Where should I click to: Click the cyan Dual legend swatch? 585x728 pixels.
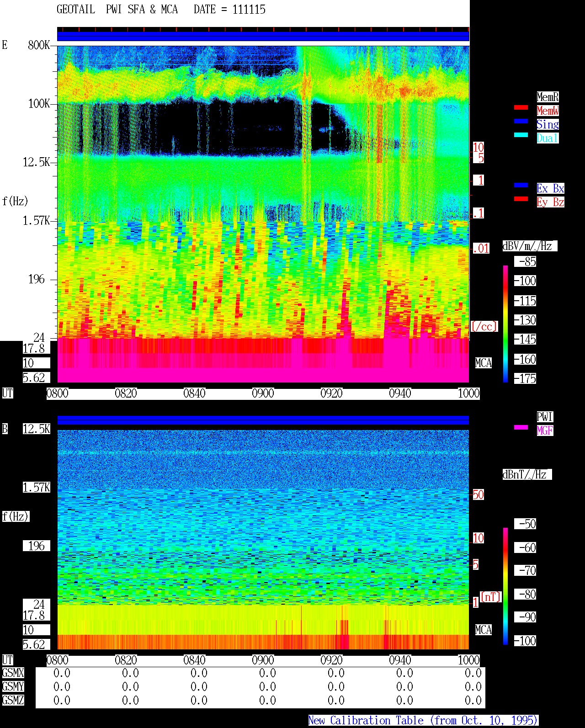pos(521,135)
